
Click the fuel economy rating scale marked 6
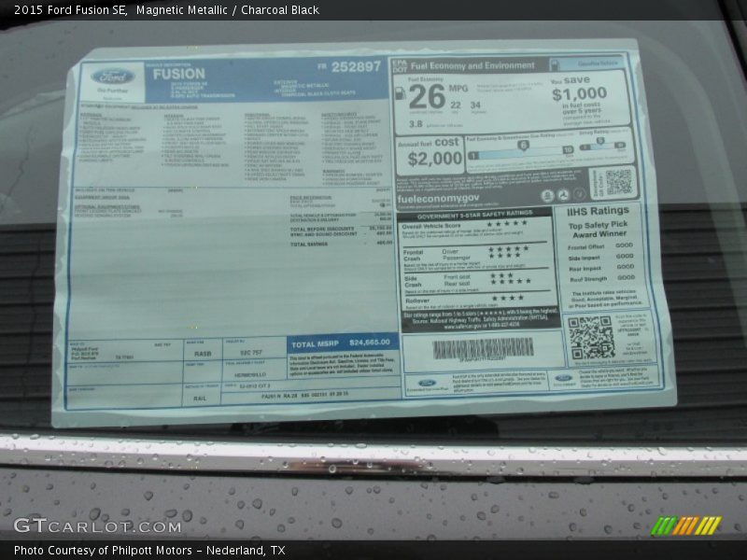pos(521,151)
